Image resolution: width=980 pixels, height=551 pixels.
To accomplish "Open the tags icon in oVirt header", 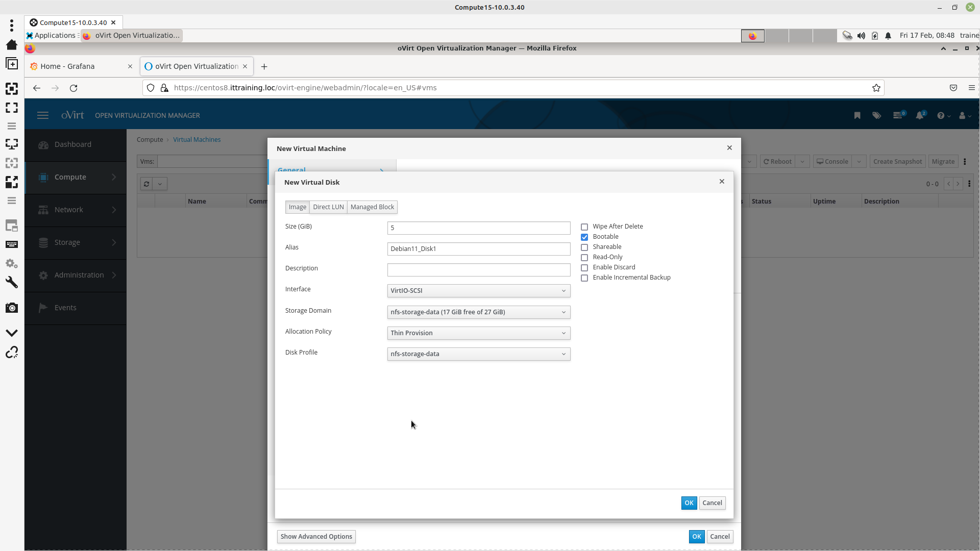I will coord(876,116).
